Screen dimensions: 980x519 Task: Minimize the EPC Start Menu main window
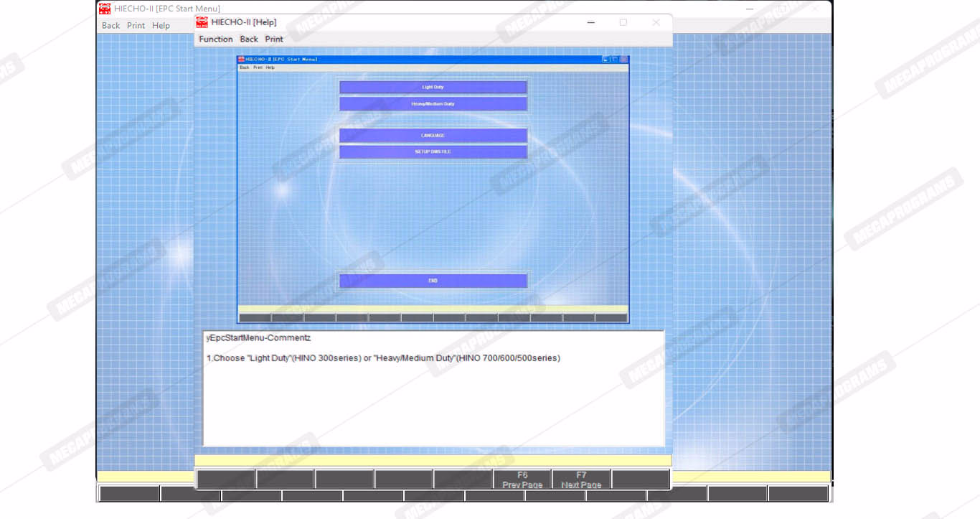(750, 9)
